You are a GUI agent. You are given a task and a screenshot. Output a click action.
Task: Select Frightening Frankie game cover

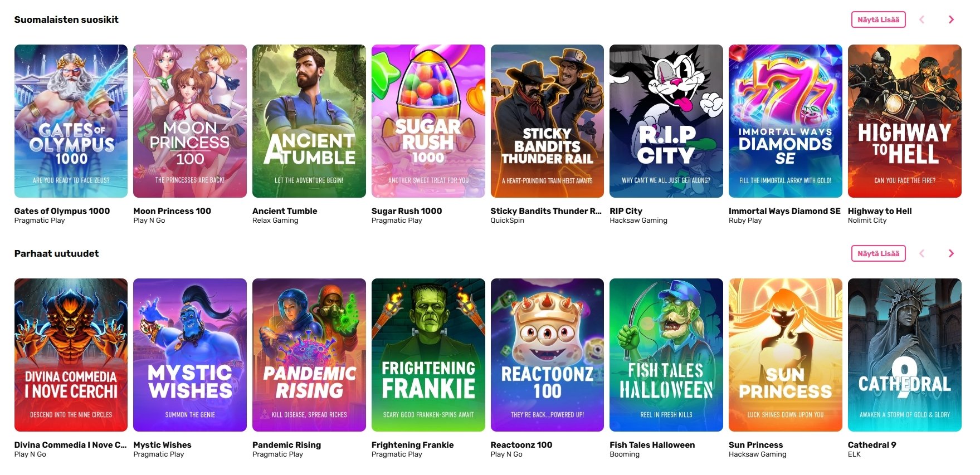point(428,355)
